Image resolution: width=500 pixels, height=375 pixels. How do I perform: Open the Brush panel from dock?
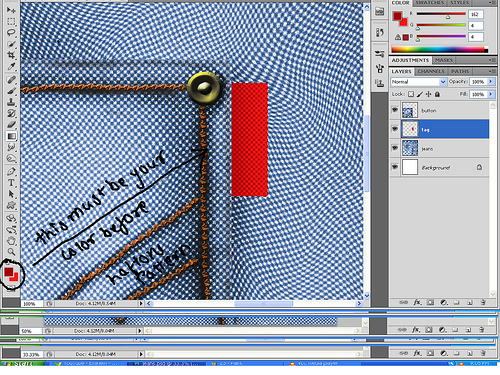(x=379, y=68)
